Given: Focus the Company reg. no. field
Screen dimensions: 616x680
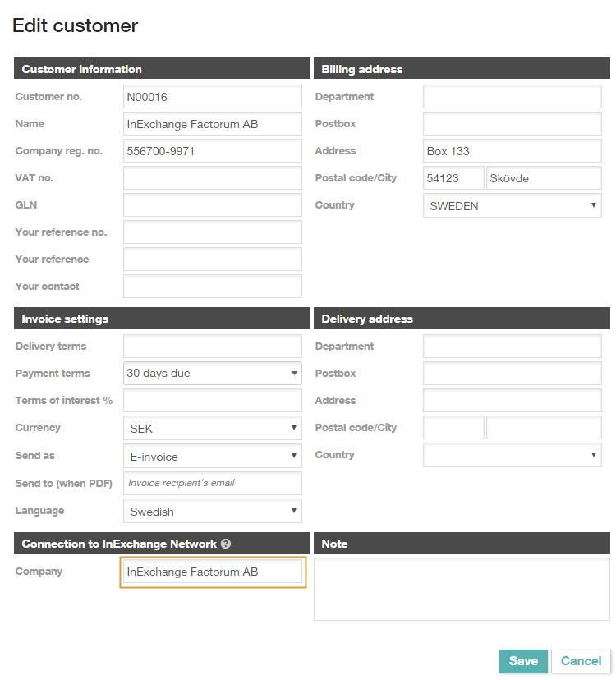Looking at the screenshot, I should click(213, 151).
